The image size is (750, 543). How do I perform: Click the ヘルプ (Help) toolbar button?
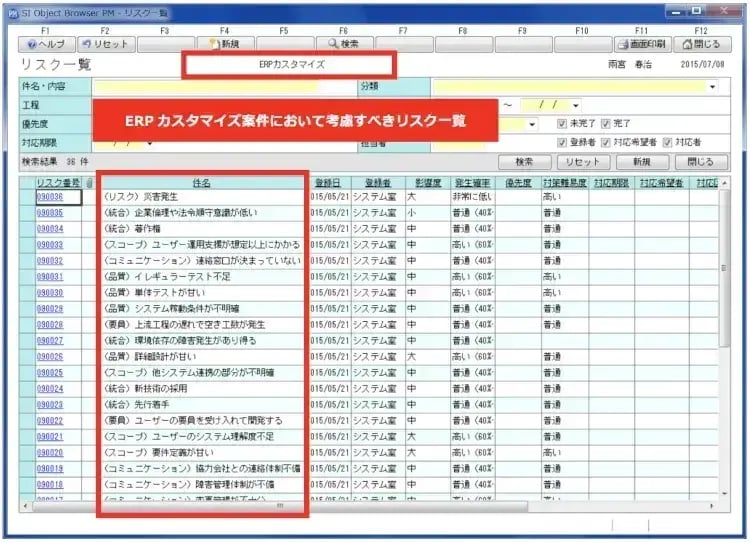[x=45, y=44]
